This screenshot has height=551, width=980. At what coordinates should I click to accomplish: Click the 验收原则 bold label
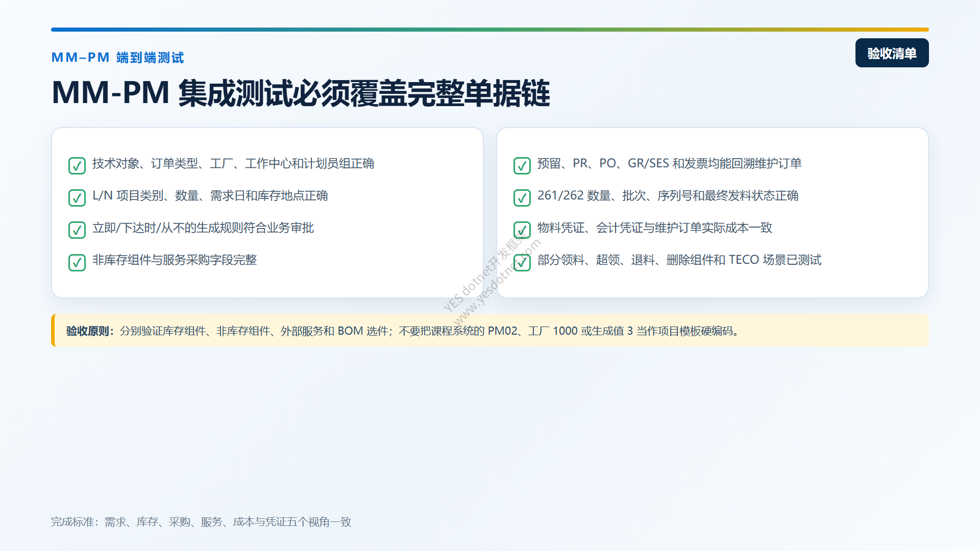[90, 331]
